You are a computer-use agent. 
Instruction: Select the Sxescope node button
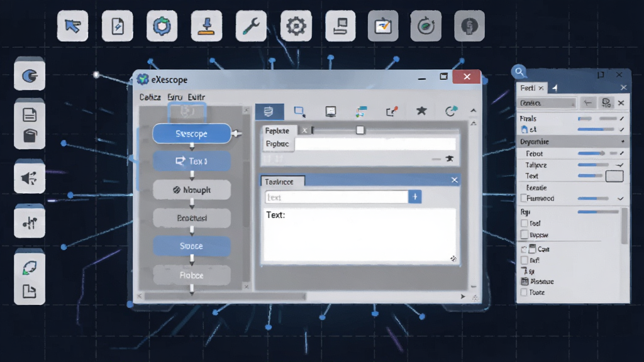click(192, 134)
